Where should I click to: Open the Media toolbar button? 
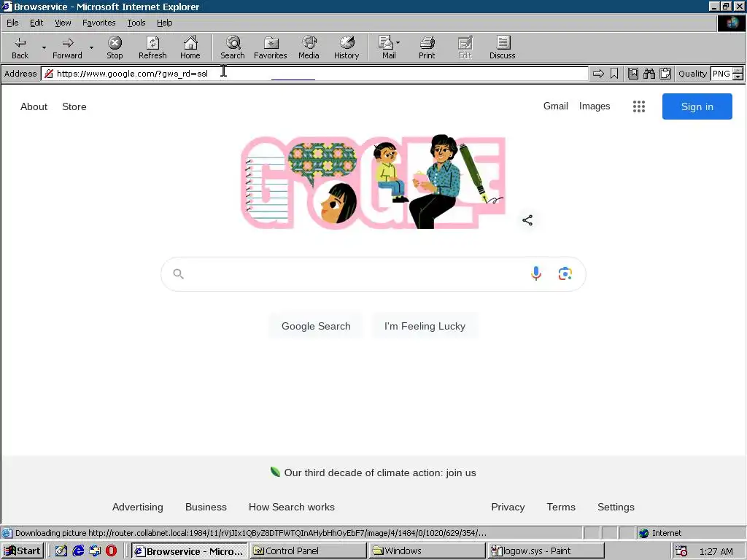coord(309,47)
